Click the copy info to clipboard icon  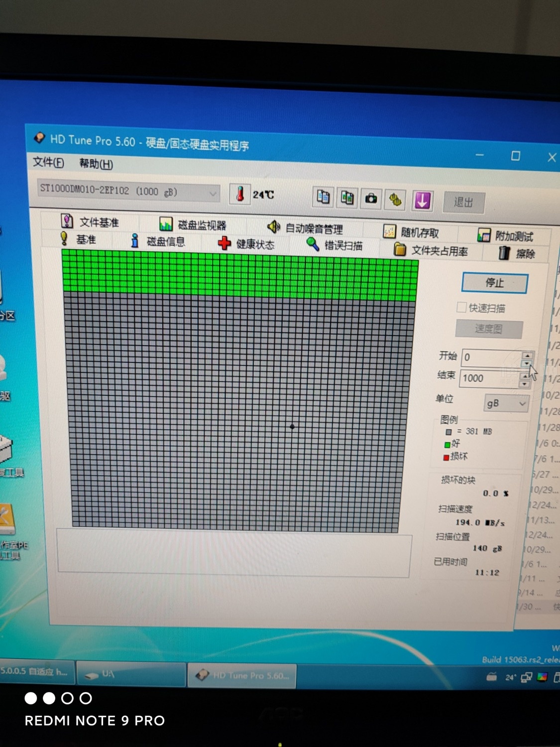point(323,197)
